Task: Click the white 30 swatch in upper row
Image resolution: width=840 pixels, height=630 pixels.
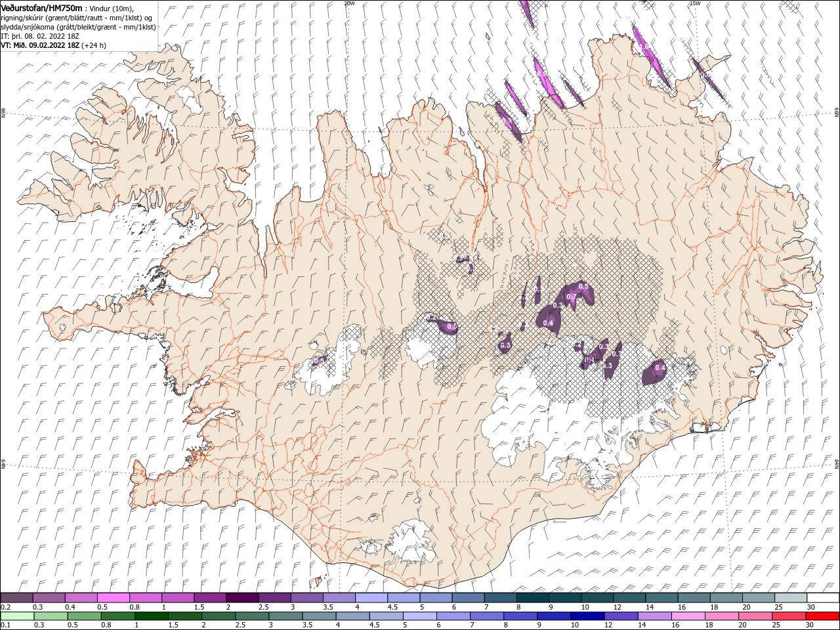Action: [x=822, y=598]
